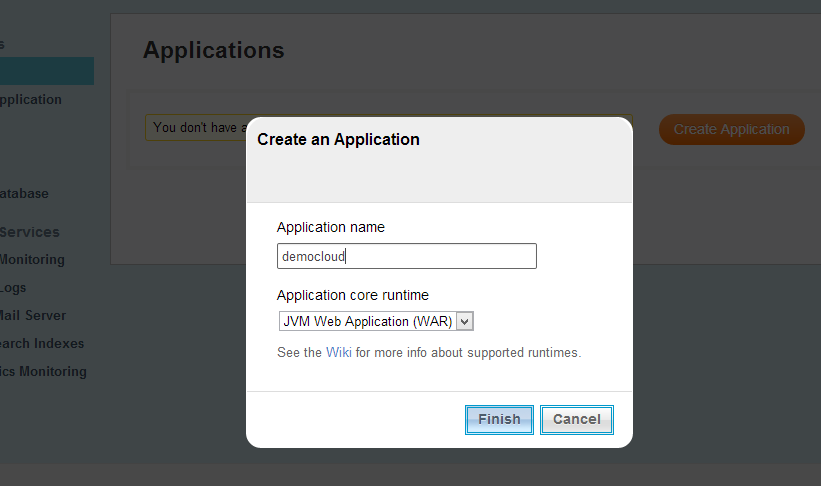Click the Application item in the sidebar

point(31,100)
